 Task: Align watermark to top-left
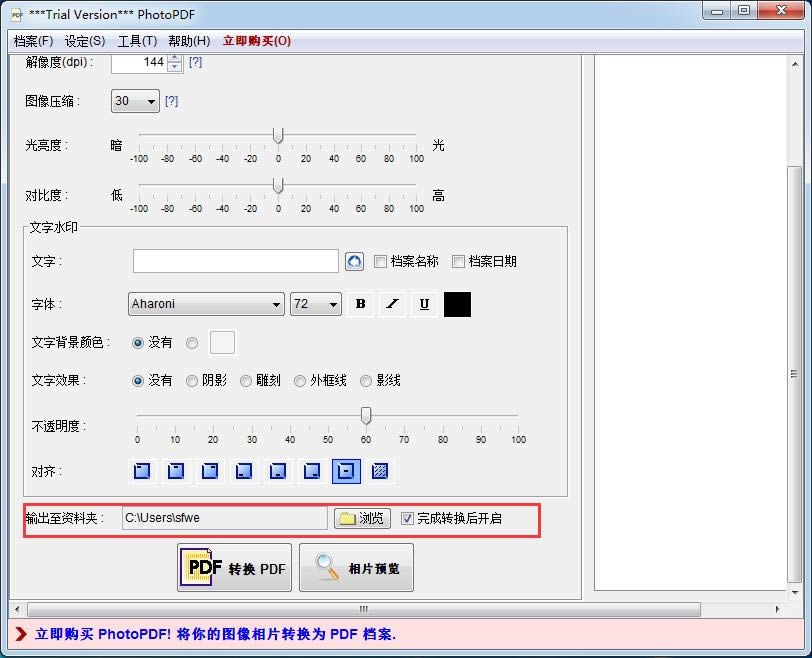pyautogui.click(x=142, y=471)
